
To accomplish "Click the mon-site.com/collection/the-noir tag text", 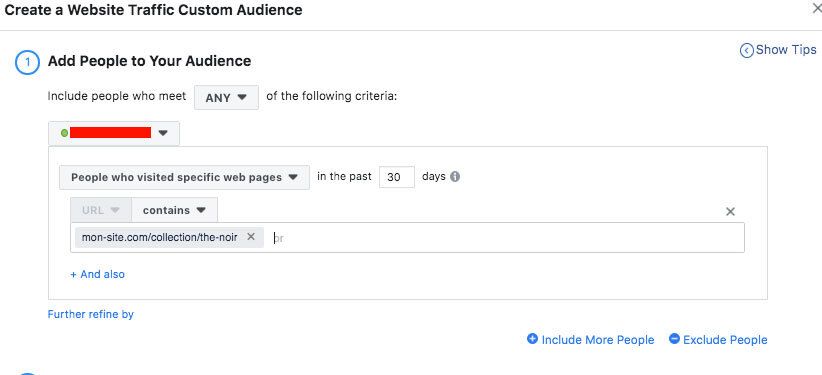I will (x=159, y=237).
